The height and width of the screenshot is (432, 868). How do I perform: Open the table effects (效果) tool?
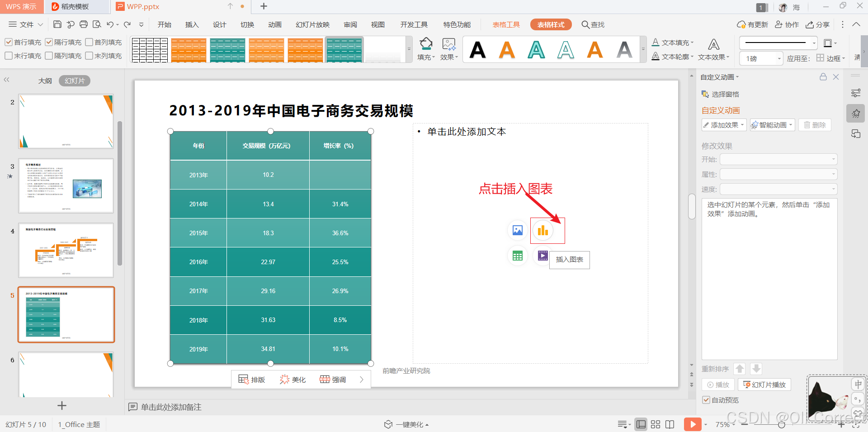[x=449, y=49]
